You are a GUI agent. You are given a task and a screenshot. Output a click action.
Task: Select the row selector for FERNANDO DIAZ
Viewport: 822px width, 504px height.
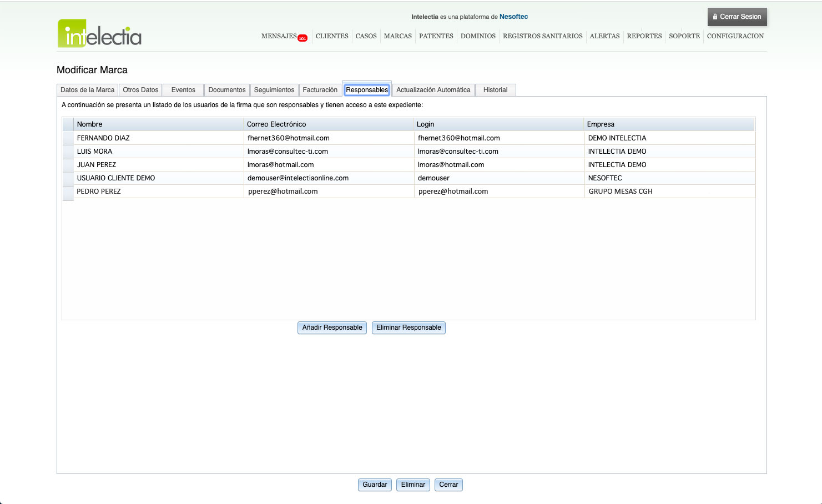point(68,138)
